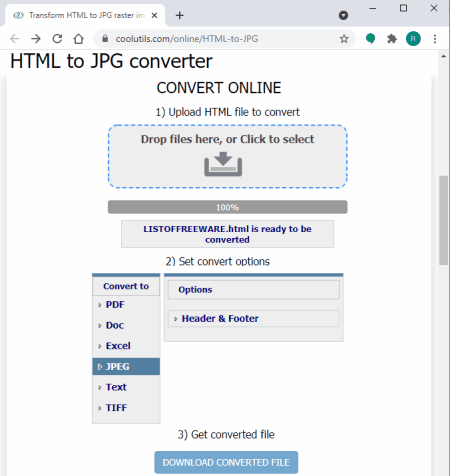
Task: Click the scrollbar up arrow
Action: point(443,56)
